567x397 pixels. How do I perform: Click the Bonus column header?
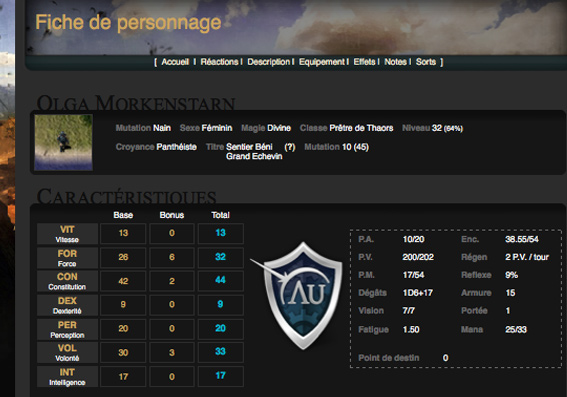172,215
